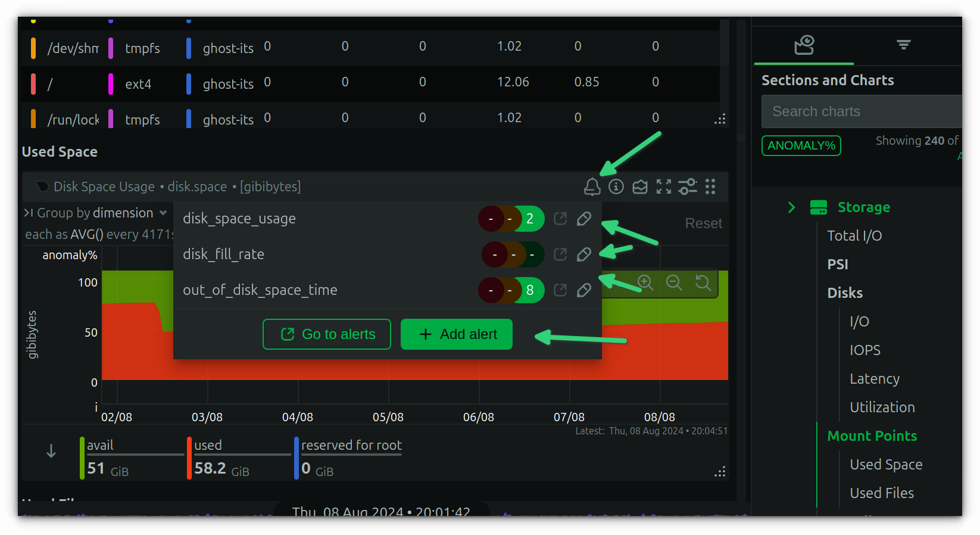The width and height of the screenshot is (980, 535).
Task: Edit the disk_space_usage alert
Action: 584,219
